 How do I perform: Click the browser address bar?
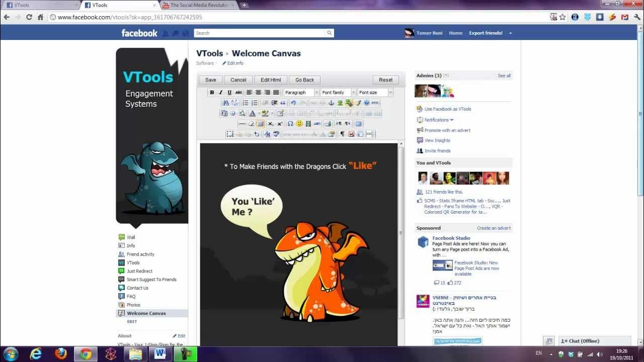(299, 17)
